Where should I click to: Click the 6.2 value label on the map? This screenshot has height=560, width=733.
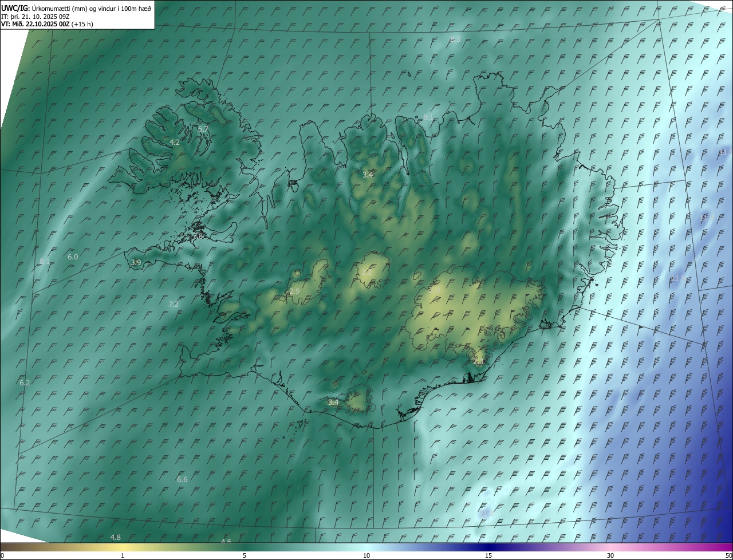point(25,382)
